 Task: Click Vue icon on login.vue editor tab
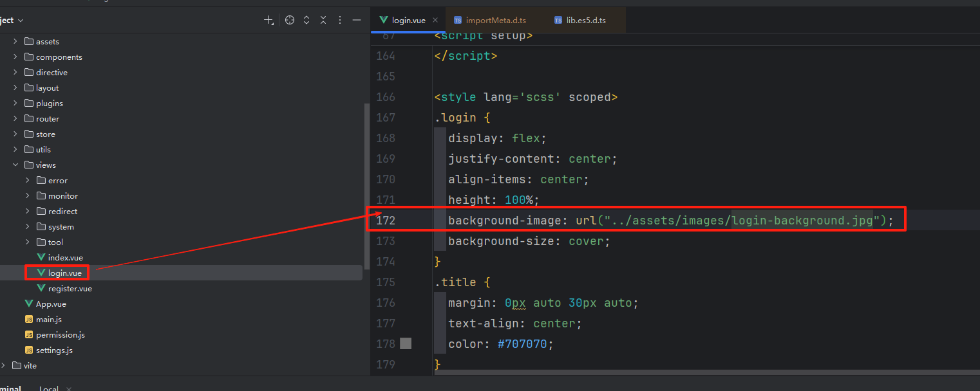tap(384, 20)
